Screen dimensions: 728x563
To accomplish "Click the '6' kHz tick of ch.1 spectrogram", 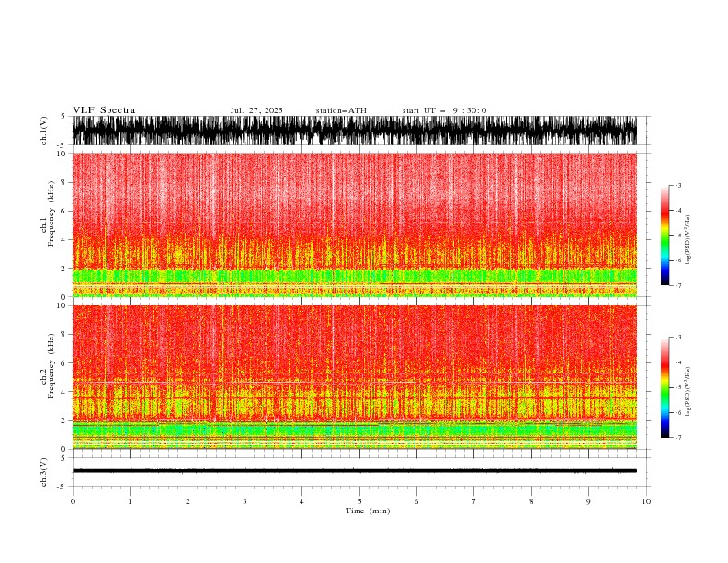I will (64, 211).
